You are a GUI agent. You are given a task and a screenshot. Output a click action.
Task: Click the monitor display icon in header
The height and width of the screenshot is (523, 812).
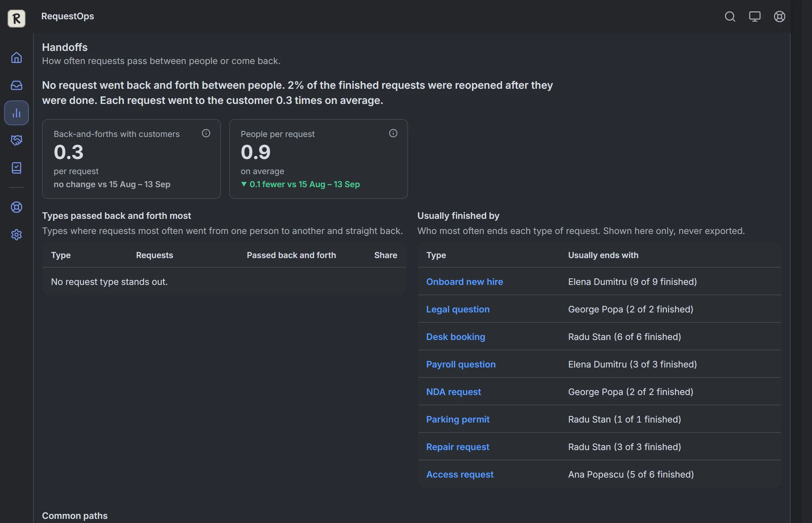(x=755, y=17)
